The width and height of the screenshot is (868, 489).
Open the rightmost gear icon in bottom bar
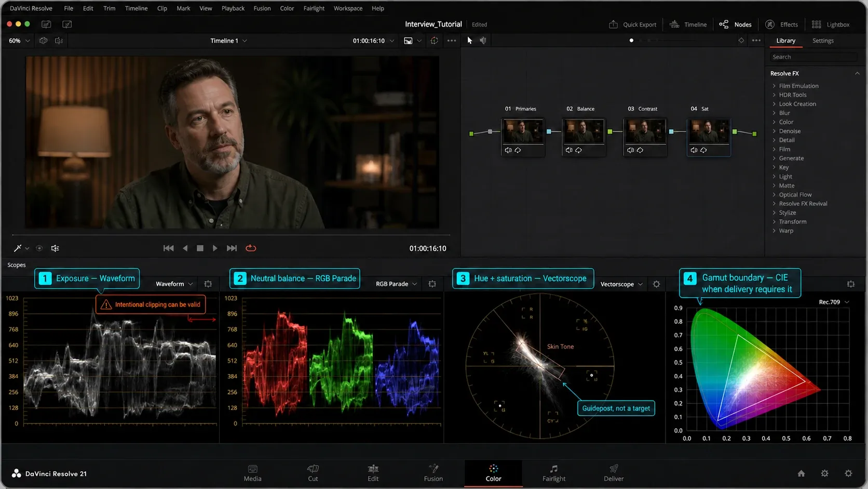pos(848,473)
